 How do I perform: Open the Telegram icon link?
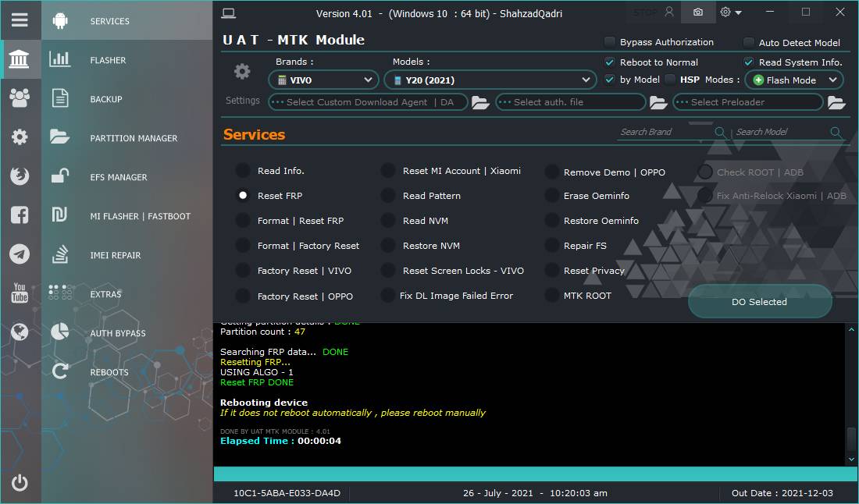(20, 254)
